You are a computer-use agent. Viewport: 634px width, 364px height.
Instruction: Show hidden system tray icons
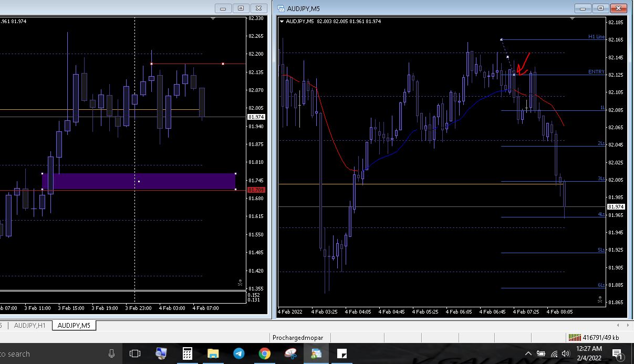[x=528, y=353]
